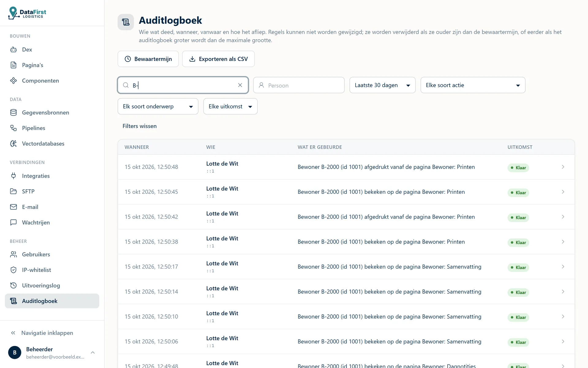The width and height of the screenshot is (588, 368).
Task: Open details chevron for 12:50:06 entry
Action: [563, 342]
